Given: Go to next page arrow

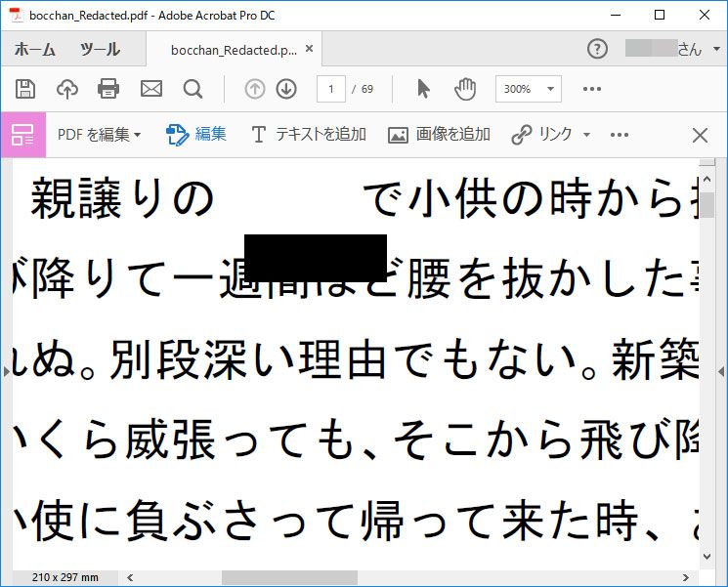Looking at the screenshot, I should point(286,89).
